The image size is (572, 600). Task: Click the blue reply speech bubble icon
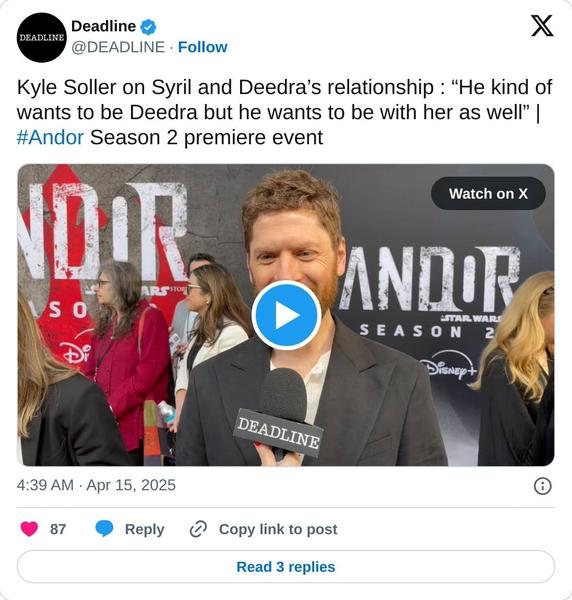tap(104, 529)
